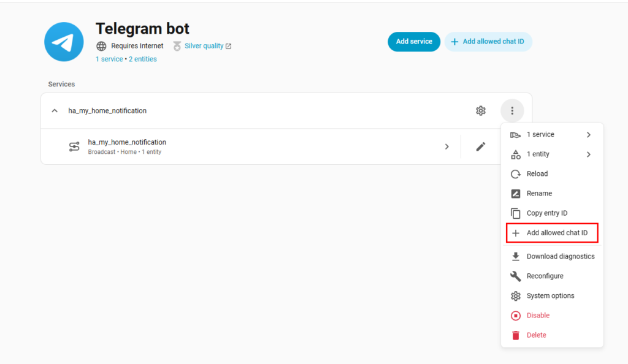
Task: Open settings gear for ha_my_home_notification
Action: pos(481,111)
